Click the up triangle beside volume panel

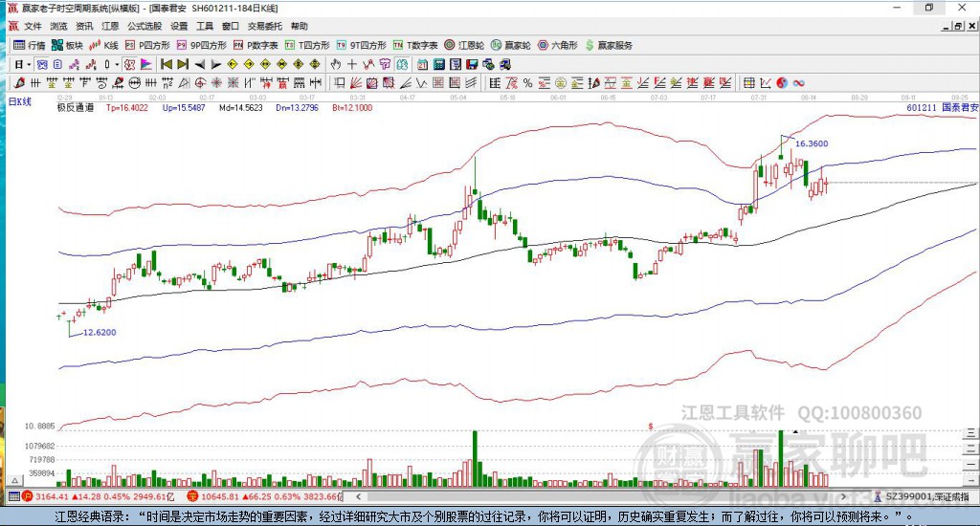15,480
